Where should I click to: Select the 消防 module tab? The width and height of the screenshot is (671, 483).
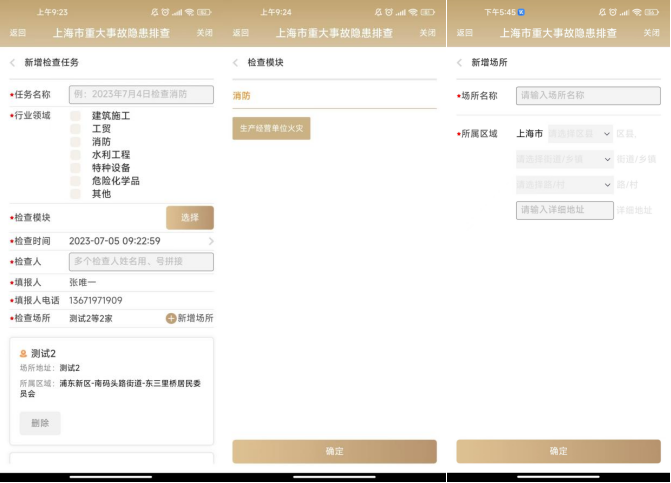point(241,96)
